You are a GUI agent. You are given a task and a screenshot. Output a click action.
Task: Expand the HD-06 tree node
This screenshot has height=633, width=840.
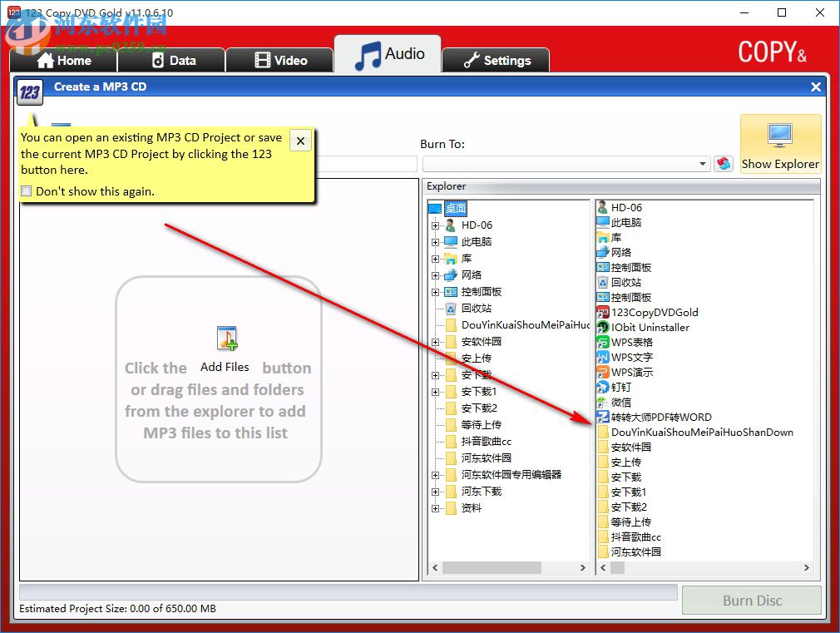pos(436,225)
